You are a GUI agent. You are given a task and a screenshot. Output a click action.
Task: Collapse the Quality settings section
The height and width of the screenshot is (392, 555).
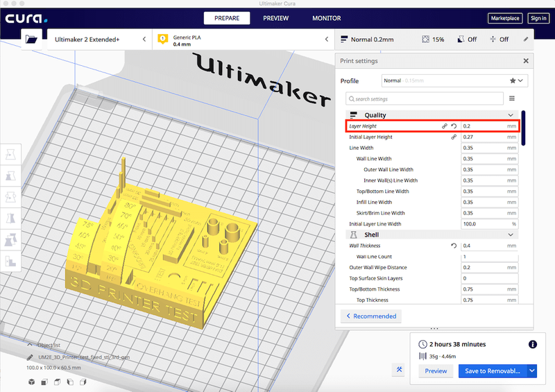pos(511,115)
